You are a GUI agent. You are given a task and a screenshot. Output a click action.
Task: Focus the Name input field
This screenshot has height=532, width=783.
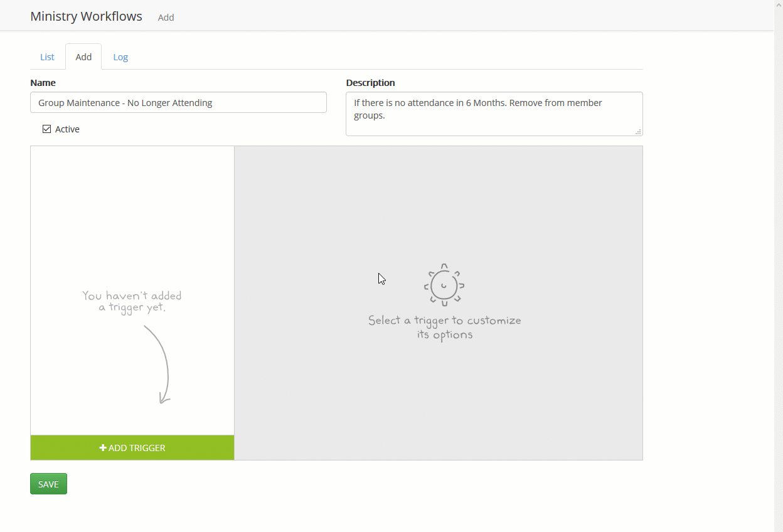tap(178, 102)
